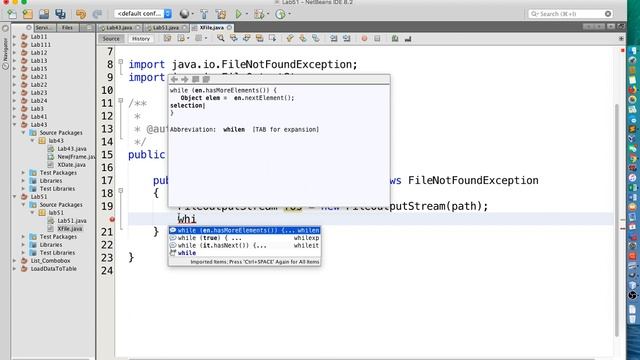
Task: Click the Save All toolbar icon
Action: [61, 14]
